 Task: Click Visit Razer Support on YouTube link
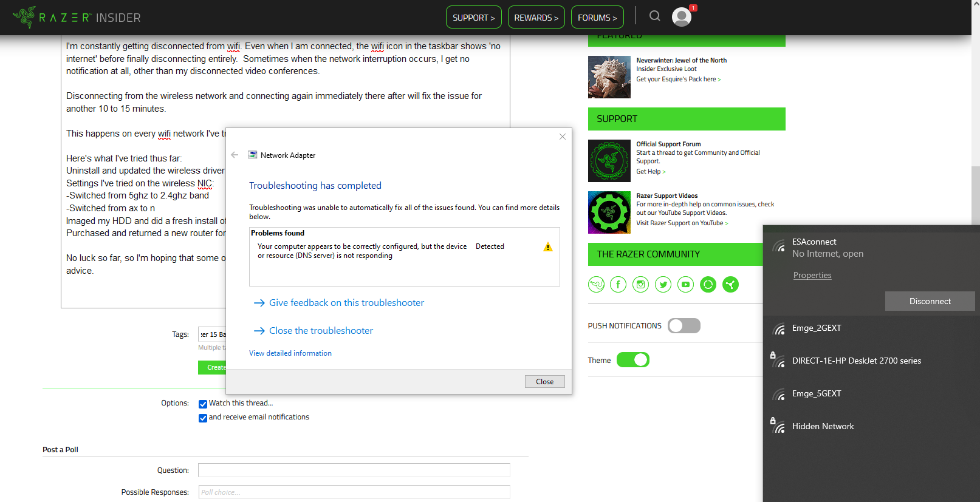[x=682, y=223]
